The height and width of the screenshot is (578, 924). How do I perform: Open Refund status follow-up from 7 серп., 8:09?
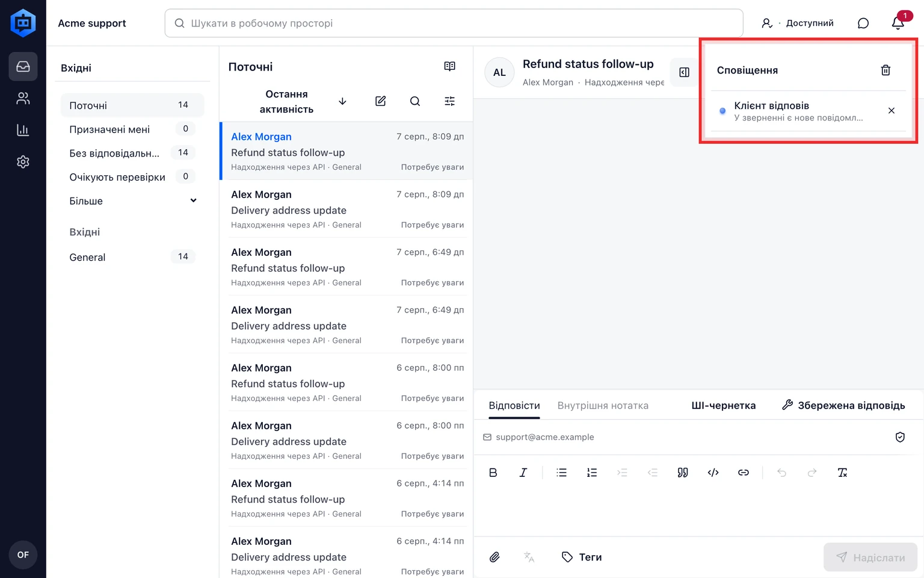[346, 151]
